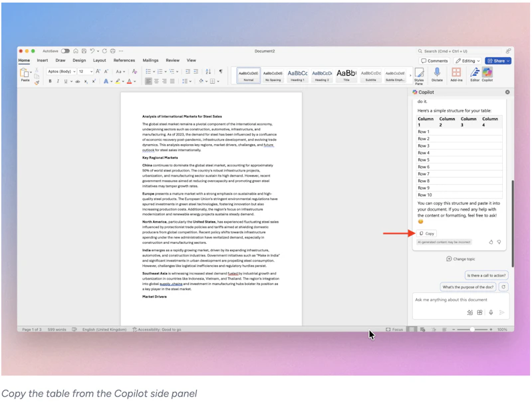The width and height of the screenshot is (532, 402).
Task: Give thumbs up to Copilot response
Action: [x=491, y=242]
